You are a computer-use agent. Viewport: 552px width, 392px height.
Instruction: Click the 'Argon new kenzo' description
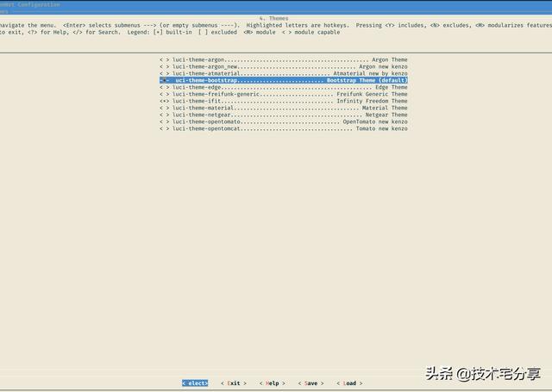tap(383, 67)
